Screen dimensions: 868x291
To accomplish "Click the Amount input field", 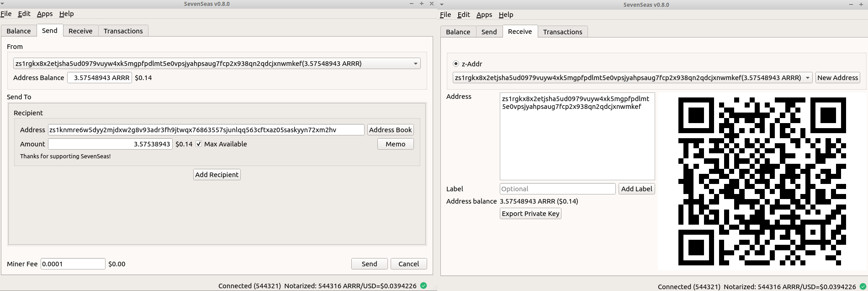I will (110, 144).
